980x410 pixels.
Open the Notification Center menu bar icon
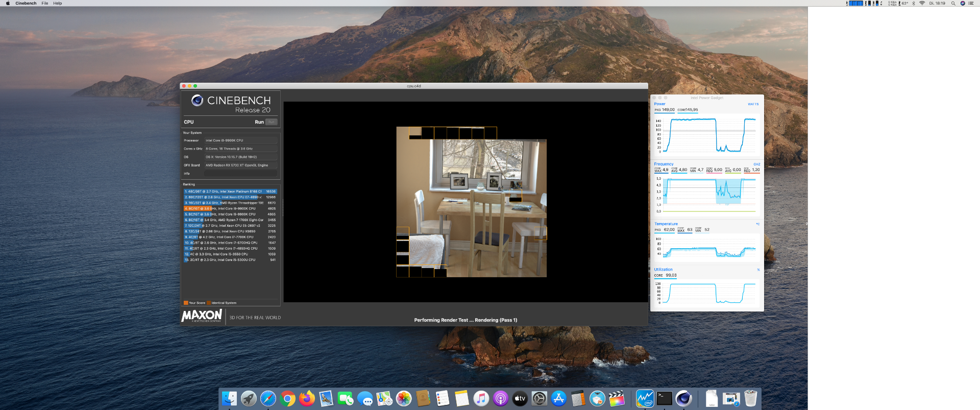[x=971, y=3]
